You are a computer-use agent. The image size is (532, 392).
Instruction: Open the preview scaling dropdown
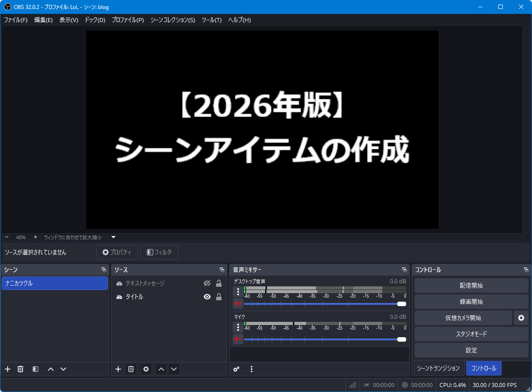[x=113, y=237]
